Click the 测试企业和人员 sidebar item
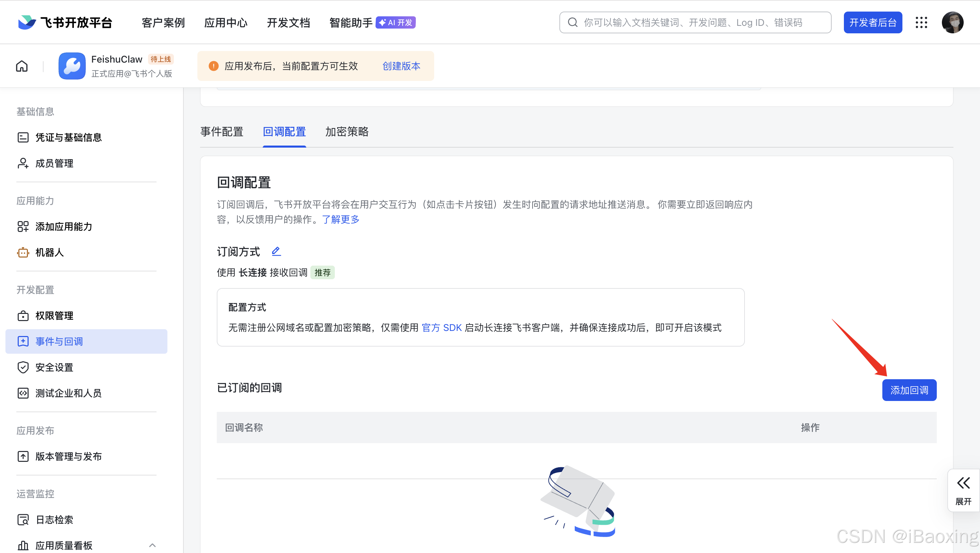Screen dimensions: 980x553 (x=68, y=393)
